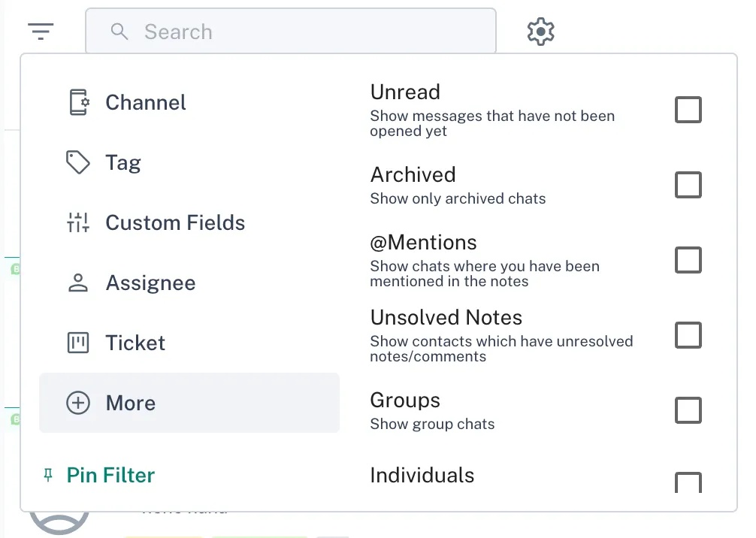This screenshot has width=756, height=538.
Task: Open the Assignee filter category
Action: point(150,283)
